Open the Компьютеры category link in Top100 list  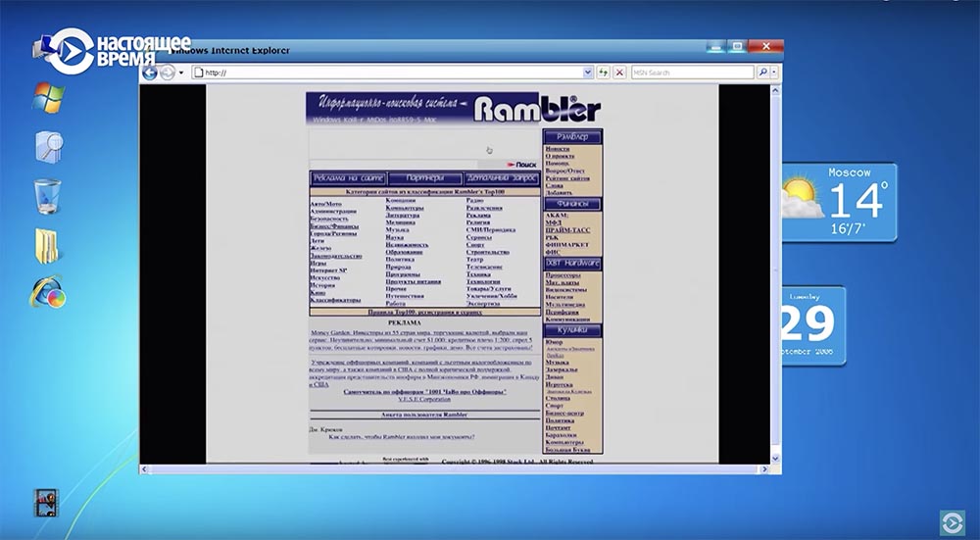pyautogui.click(x=405, y=208)
